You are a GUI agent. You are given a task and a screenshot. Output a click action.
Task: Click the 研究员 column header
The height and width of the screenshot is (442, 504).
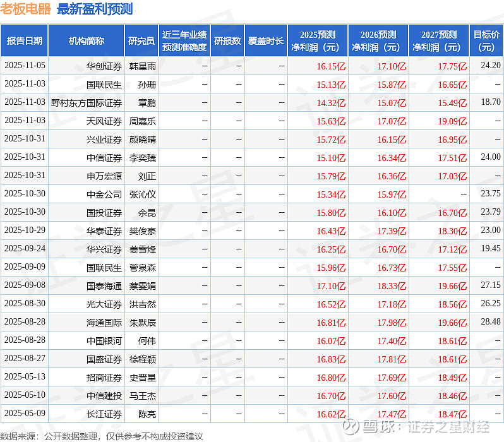pos(141,41)
